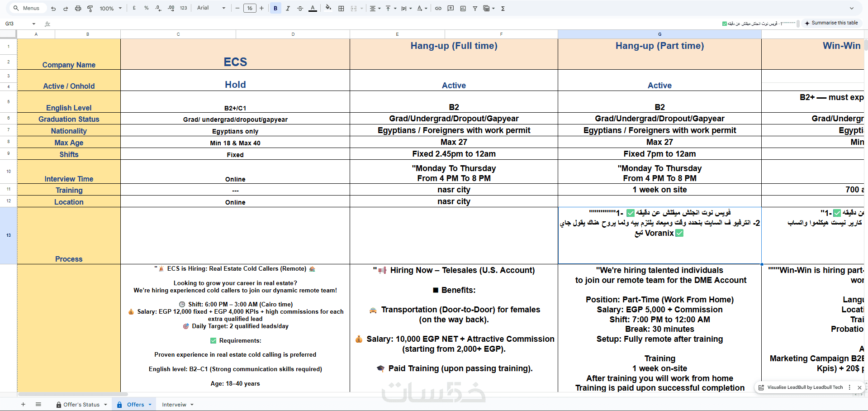Click the Create a filter funnel icon

click(475, 8)
